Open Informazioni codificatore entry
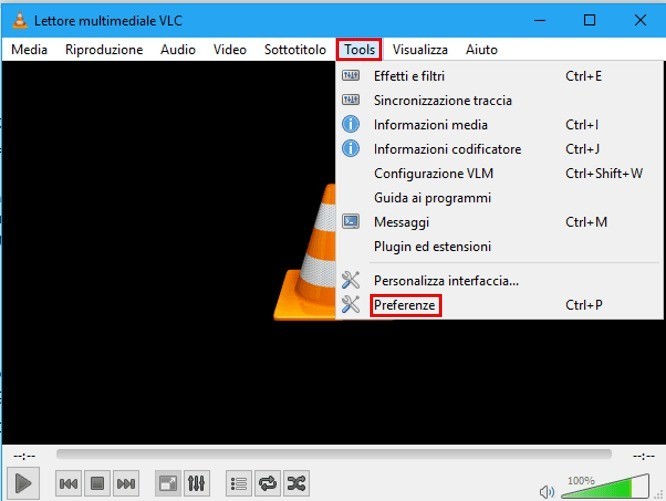This screenshot has height=501, width=666. [447, 149]
